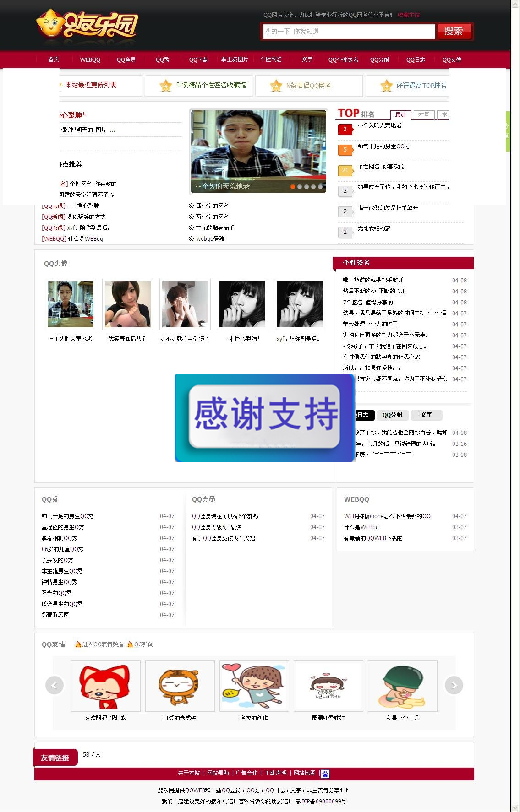
Task: Open signature 唯一能做的就是把手放开 dated 04-08
Action: click(373, 280)
